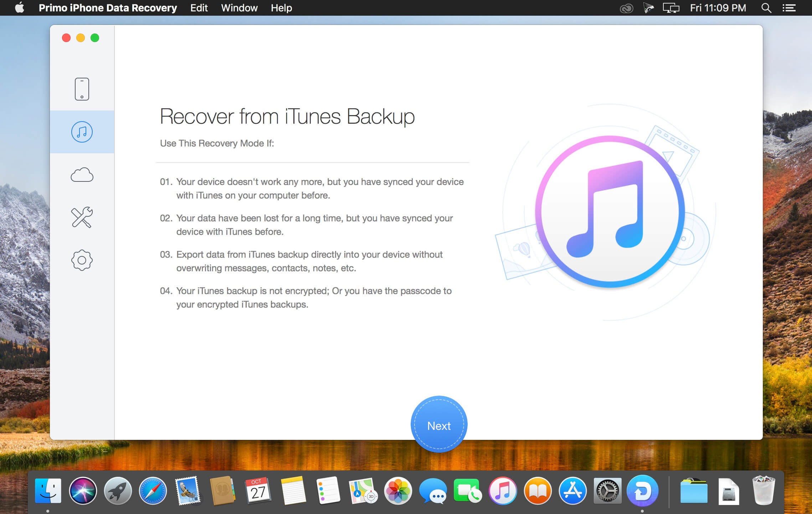
Task: Close the window with red button
Action: [66, 38]
